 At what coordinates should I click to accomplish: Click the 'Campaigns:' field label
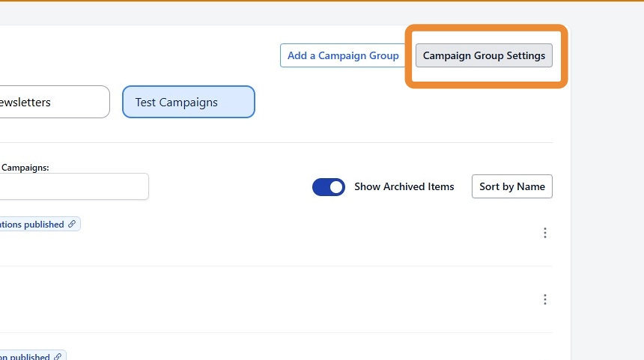pos(25,168)
